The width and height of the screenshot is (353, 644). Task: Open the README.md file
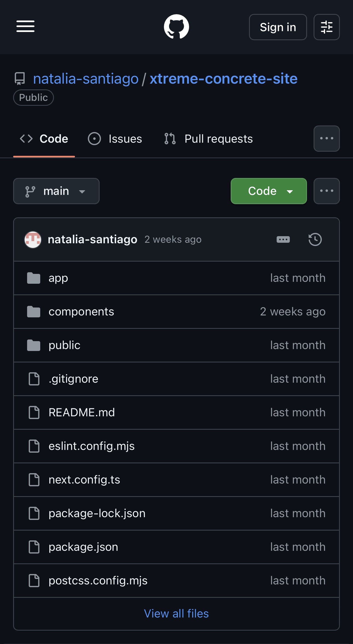[x=82, y=412]
